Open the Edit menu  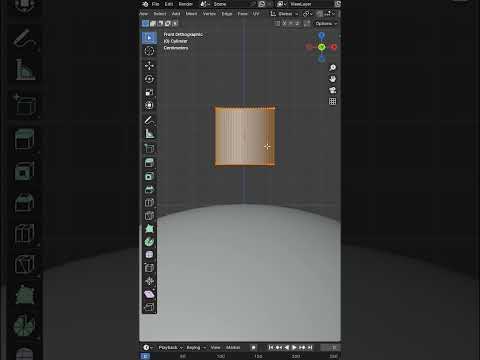click(169, 4)
